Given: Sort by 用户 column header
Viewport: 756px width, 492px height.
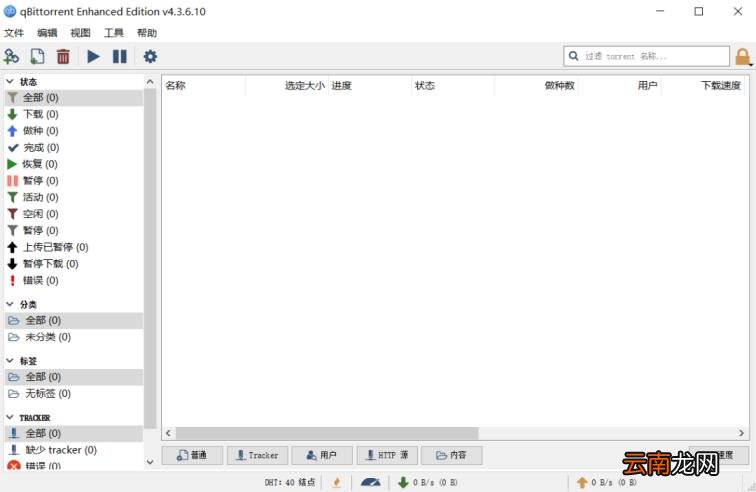Looking at the screenshot, I should pos(620,86).
